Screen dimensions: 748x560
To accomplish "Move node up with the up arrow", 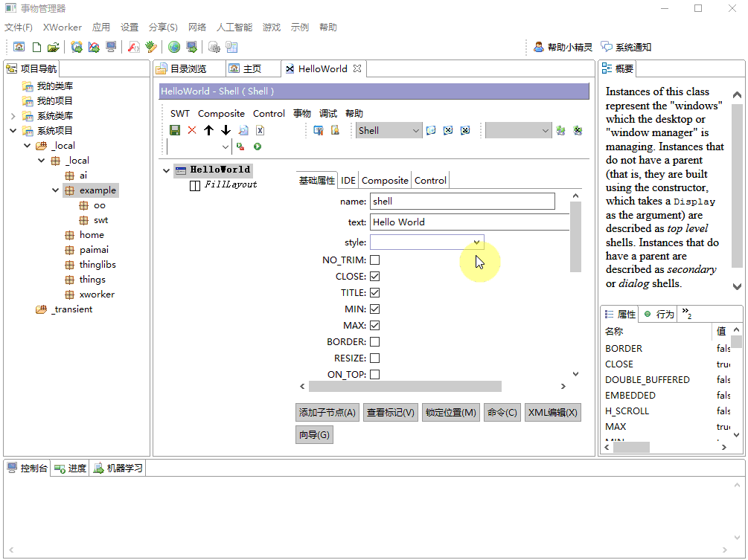I will coord(208,130).
